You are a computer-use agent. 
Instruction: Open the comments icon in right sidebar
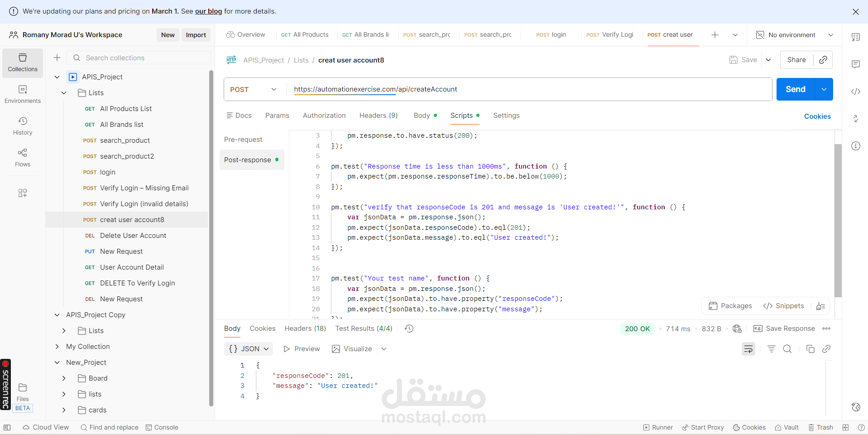pos(856,64)
